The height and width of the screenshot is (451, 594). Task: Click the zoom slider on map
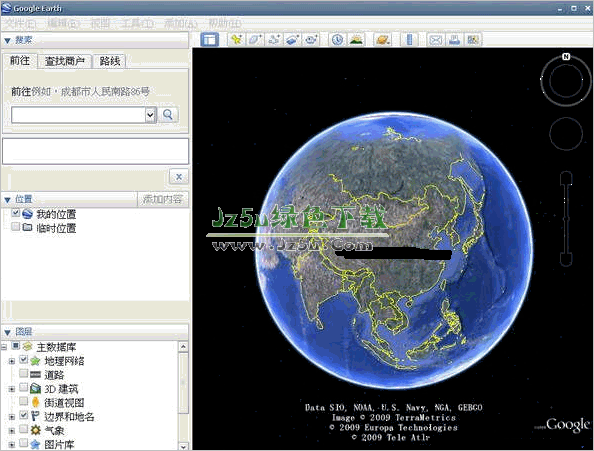point(566,218)
